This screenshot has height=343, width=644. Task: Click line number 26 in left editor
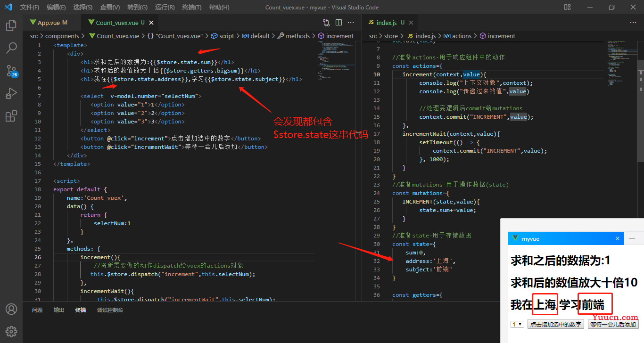38,257
